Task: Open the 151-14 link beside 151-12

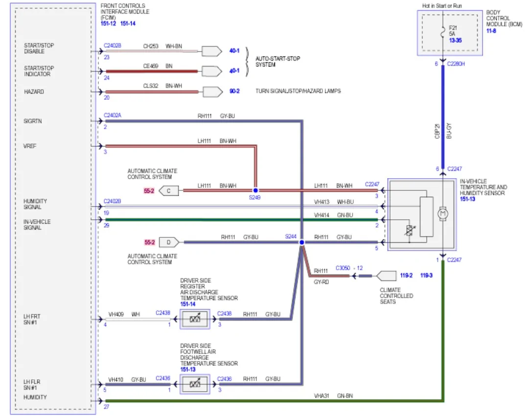Action: point(128,23)
